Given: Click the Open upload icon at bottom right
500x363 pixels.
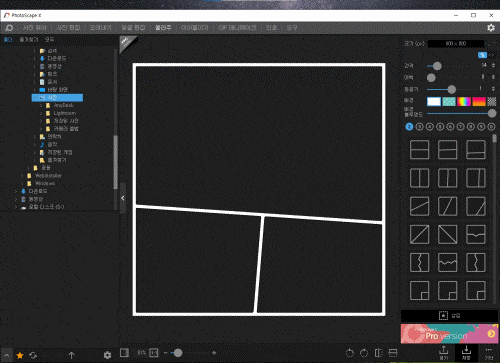Looking at the screenshot, I should [444, 353].
